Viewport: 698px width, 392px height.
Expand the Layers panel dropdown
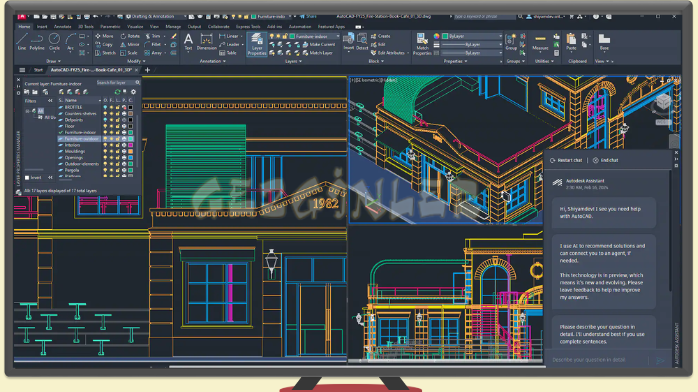point(293,61)
